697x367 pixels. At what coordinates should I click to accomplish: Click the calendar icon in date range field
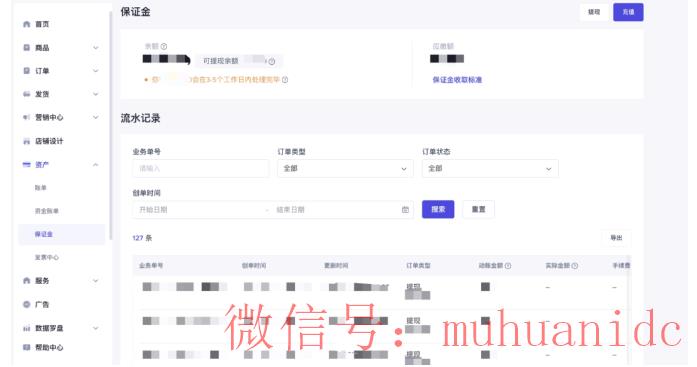tap(405, 210)
